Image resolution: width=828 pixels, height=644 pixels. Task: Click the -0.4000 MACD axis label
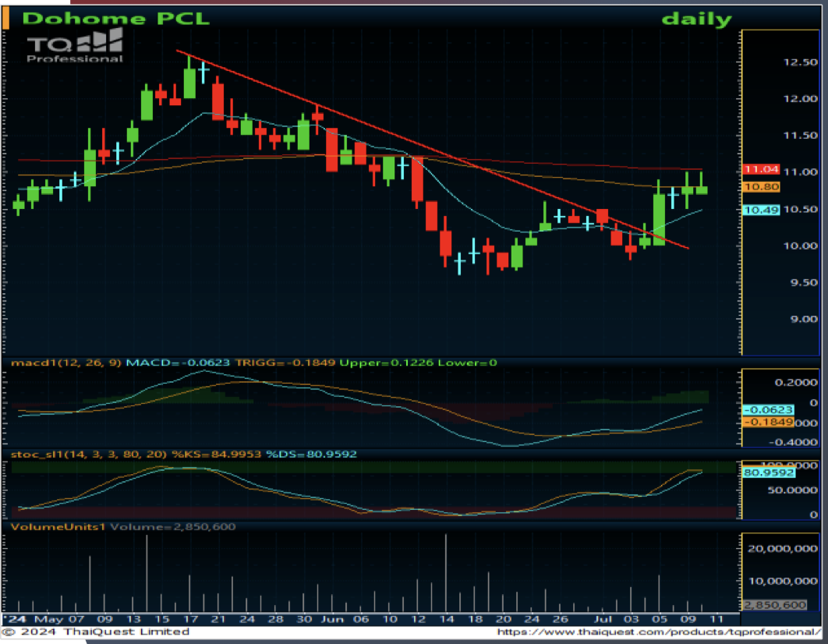793,442
